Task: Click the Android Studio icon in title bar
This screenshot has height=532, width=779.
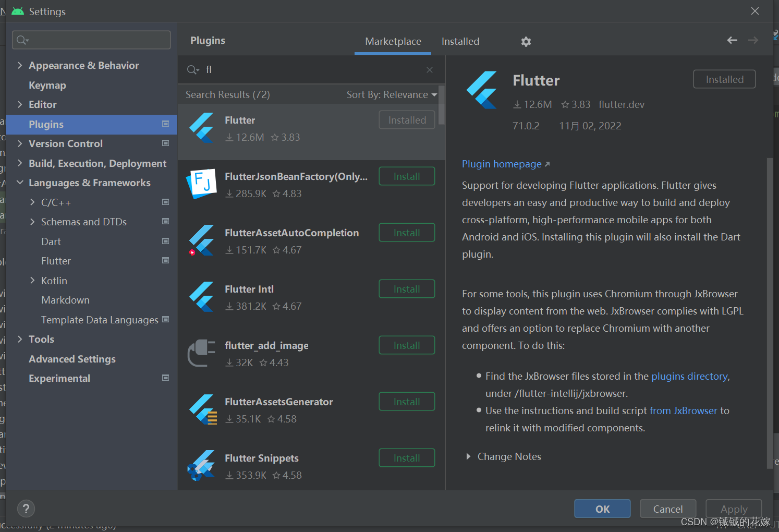Action: pos(18,11)
